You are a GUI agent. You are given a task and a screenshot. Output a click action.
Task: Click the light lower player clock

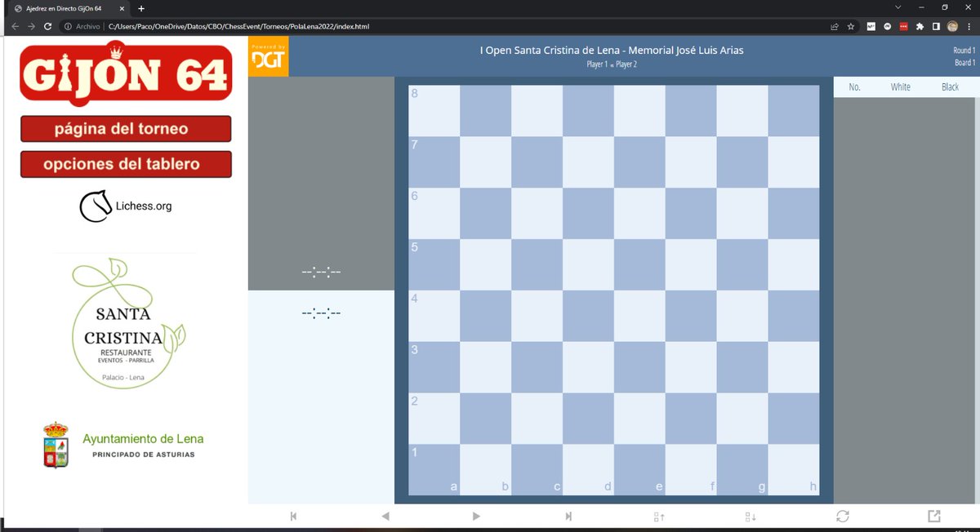(321, 313)
